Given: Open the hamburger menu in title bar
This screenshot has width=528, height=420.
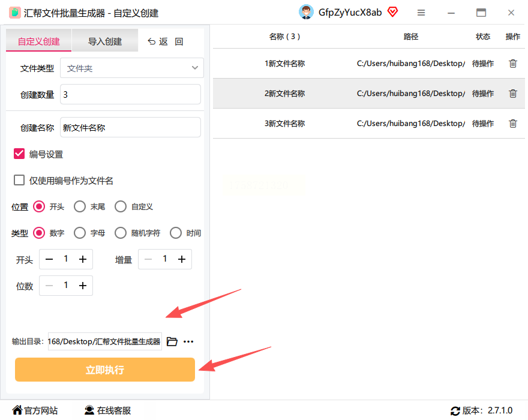Looking at the screenshot, I should (x=421, y=13).
